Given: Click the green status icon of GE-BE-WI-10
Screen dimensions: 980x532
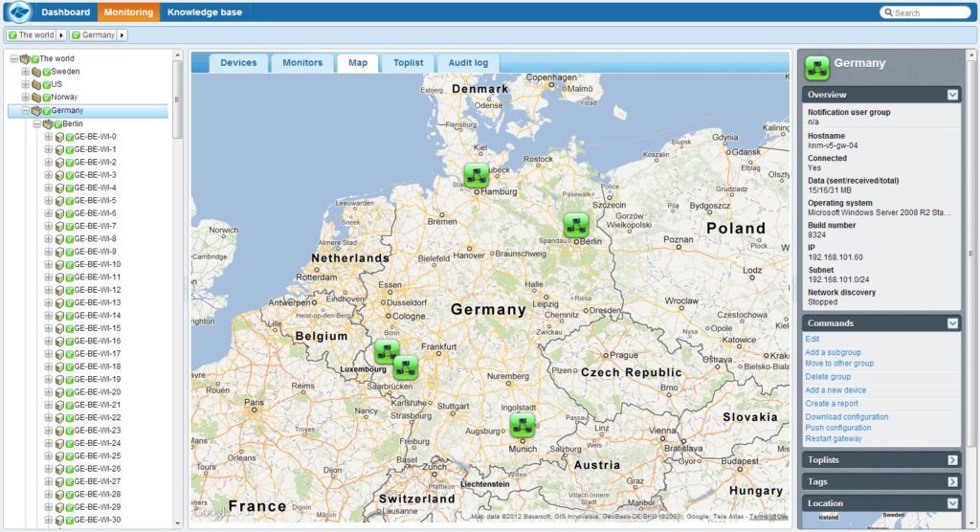Looking at the screenshot, I should [69, 264].
